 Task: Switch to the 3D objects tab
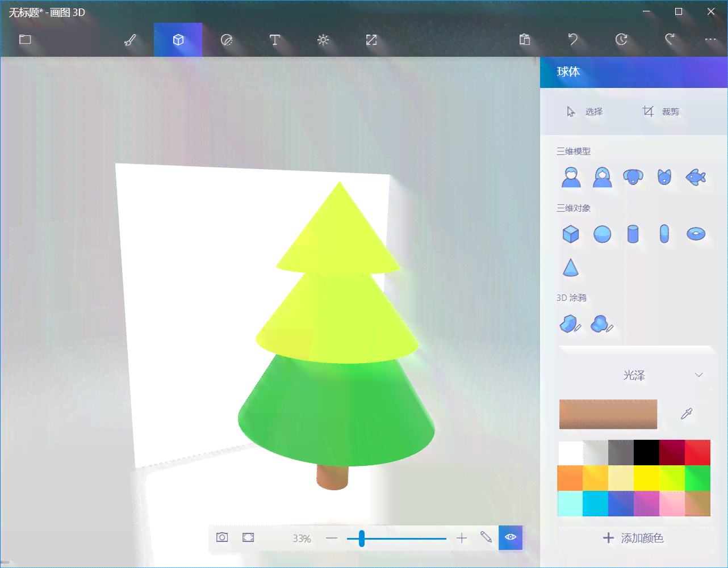point(178,40)
